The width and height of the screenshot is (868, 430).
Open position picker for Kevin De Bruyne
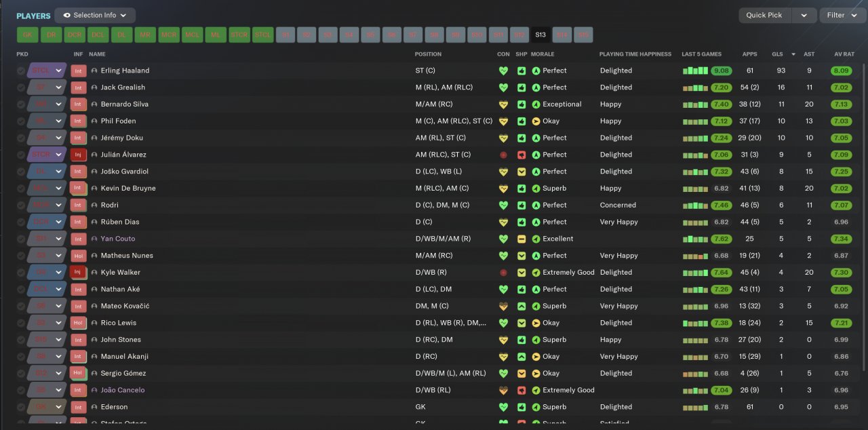click(59, 188)
